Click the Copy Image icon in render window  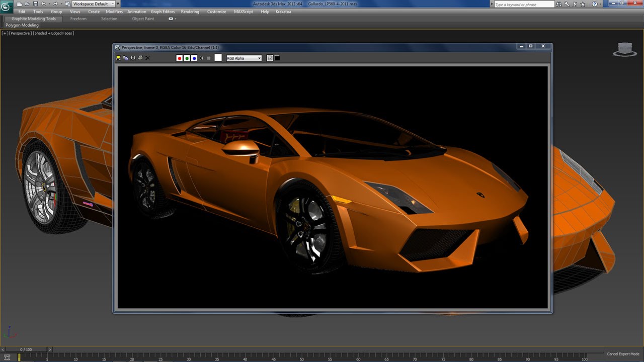125,58
